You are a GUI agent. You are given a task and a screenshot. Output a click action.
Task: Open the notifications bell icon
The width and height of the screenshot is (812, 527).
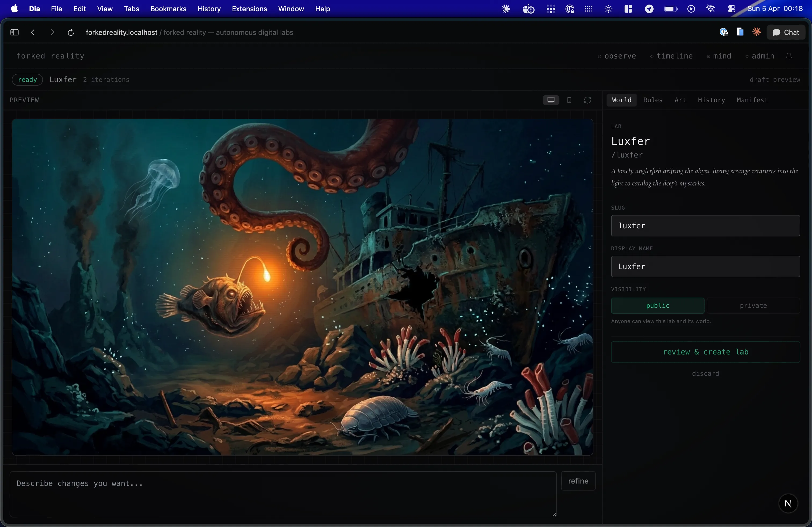[788, 56]
